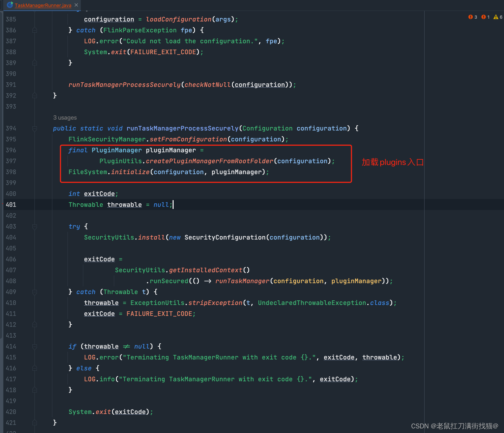The width and height of the screenshot is (504, 433).
Task: Click getInstalledContext on line 407
Action: (206, 270)
